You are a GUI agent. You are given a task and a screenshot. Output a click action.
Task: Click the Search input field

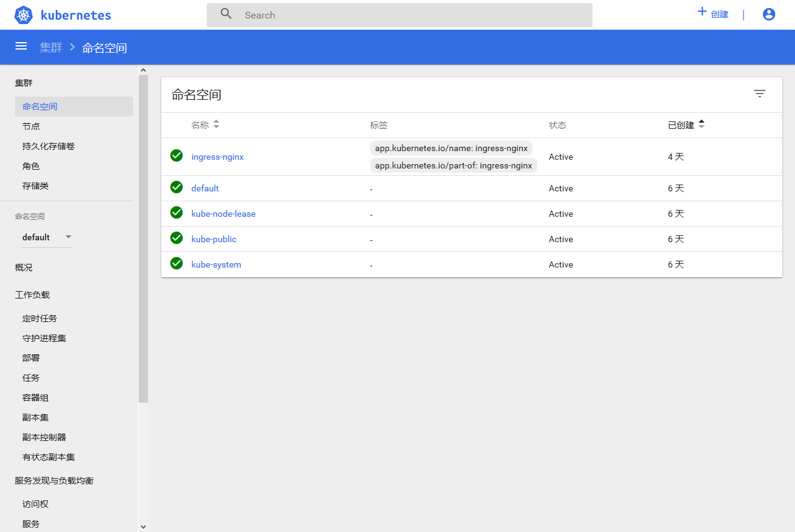409,15
